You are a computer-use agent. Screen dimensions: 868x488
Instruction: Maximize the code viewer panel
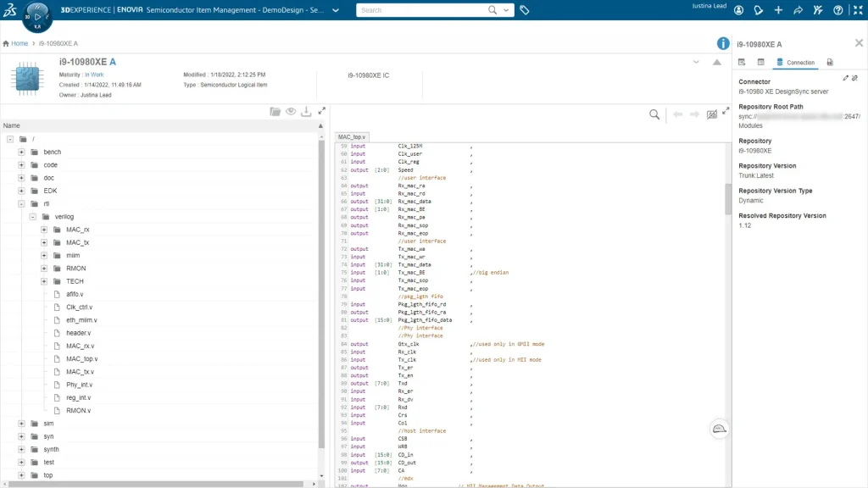pyautogui.click(x=726, y=111)
